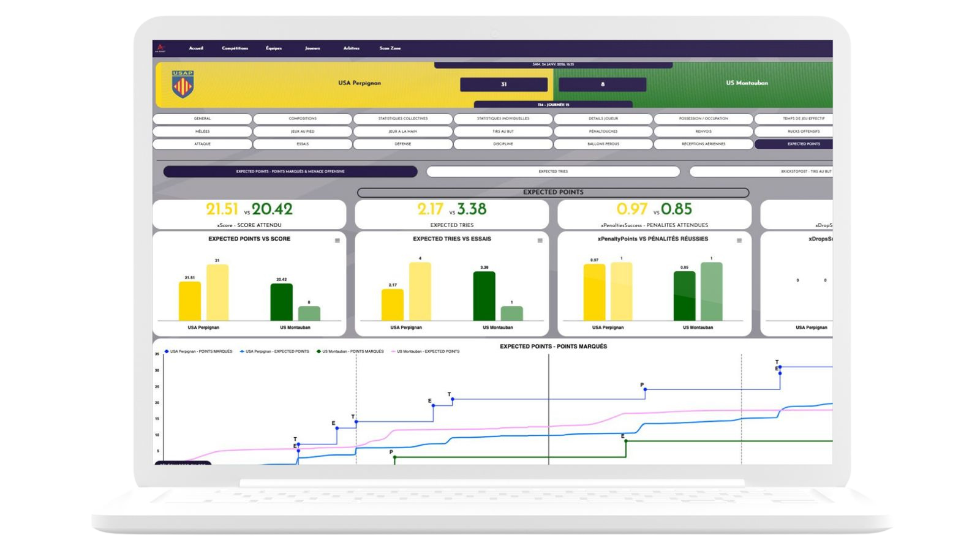Open the Scan Zone menu item

[x=390, y=48]
